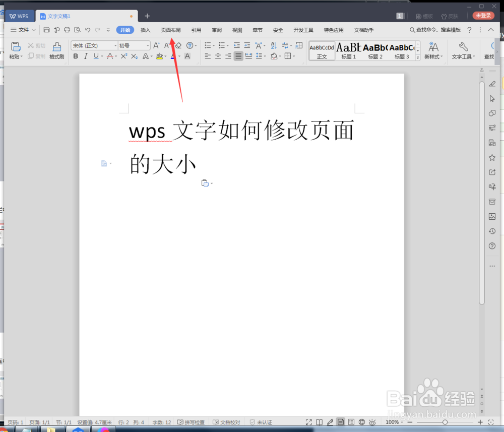Screen dimensions: 504x432
Task: Click 文档校对 in status bar
Action: click(227, 422)
